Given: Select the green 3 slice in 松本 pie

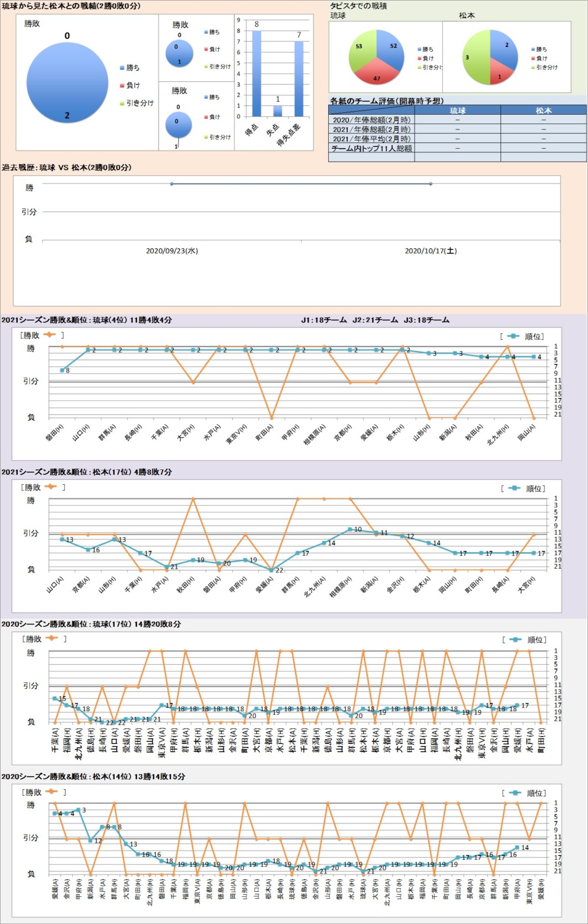Looking at the screenshot, I should point(473,58).
